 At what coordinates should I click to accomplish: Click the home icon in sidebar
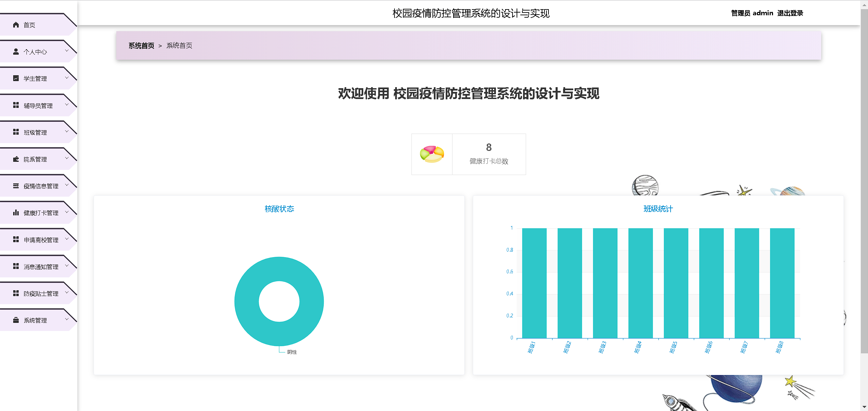[16, 25]
